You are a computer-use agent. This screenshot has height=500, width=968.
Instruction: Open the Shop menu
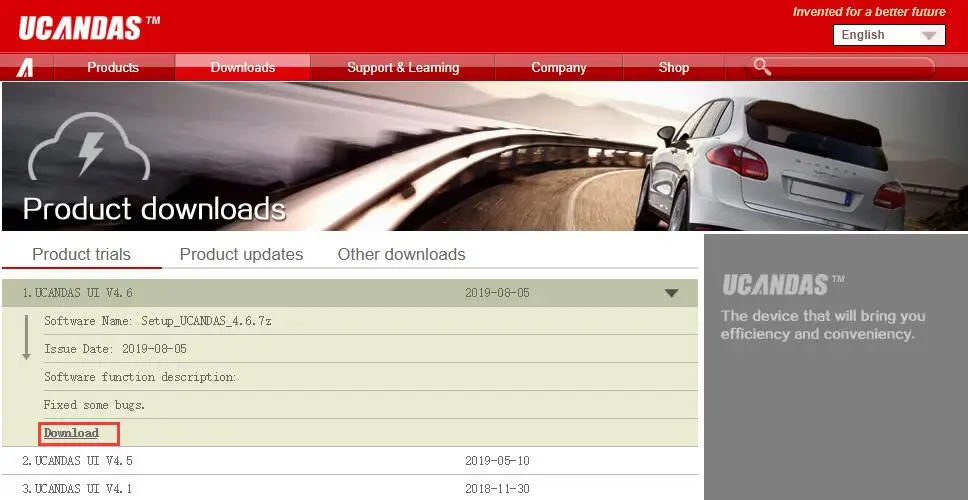tap(674, 67)
